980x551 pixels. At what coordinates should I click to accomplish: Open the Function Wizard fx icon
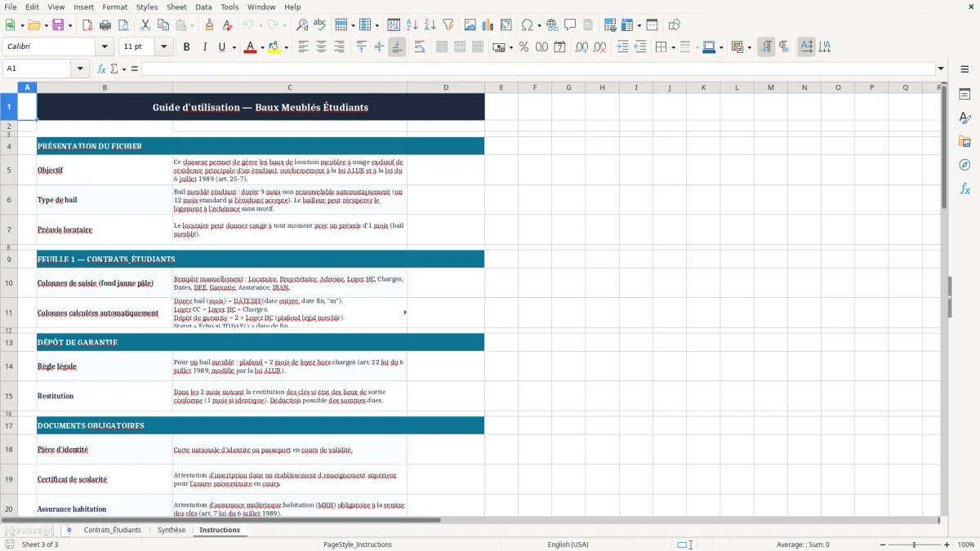click(102, 69)
